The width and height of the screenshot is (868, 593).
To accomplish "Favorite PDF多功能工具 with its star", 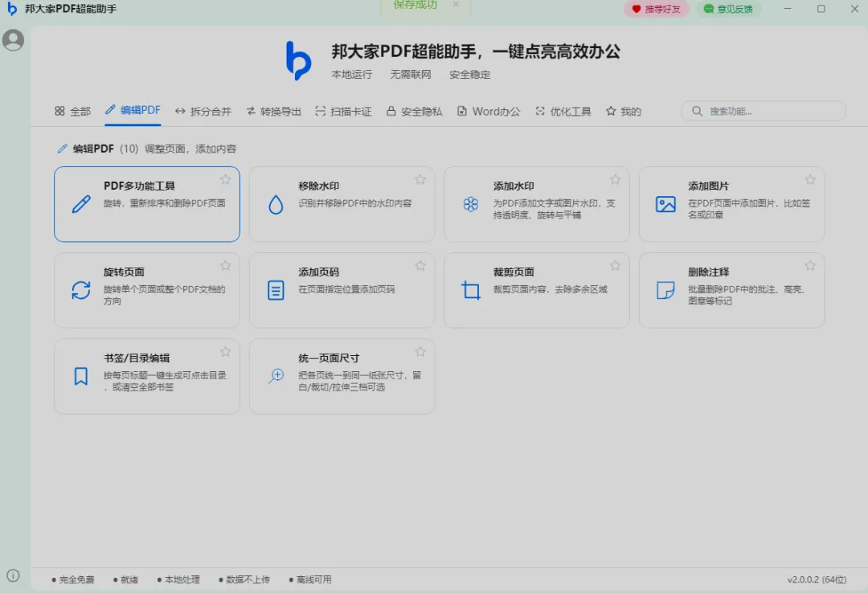I will pyautogui.click(x=225, y=179).
